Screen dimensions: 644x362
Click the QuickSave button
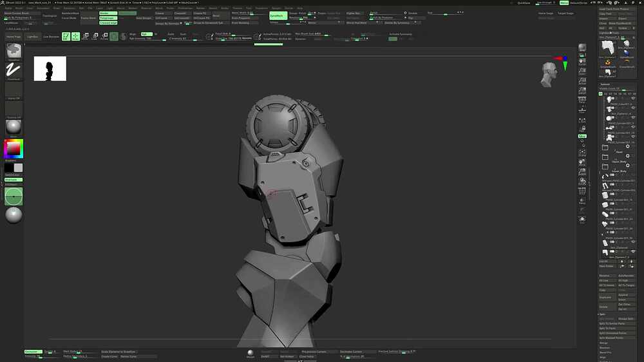pos(524,3)
